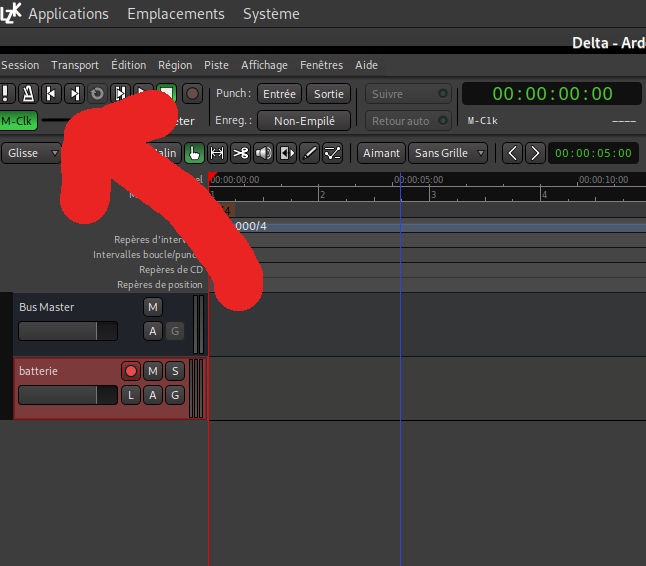Image resolution: width=646 pixels, height=566 pixels.
Task: Open the Aimant snap mode dropdown
Action: click(381, 153)
